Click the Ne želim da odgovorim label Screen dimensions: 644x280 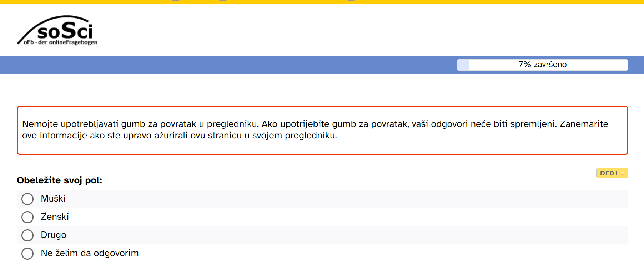coord(90,253)
